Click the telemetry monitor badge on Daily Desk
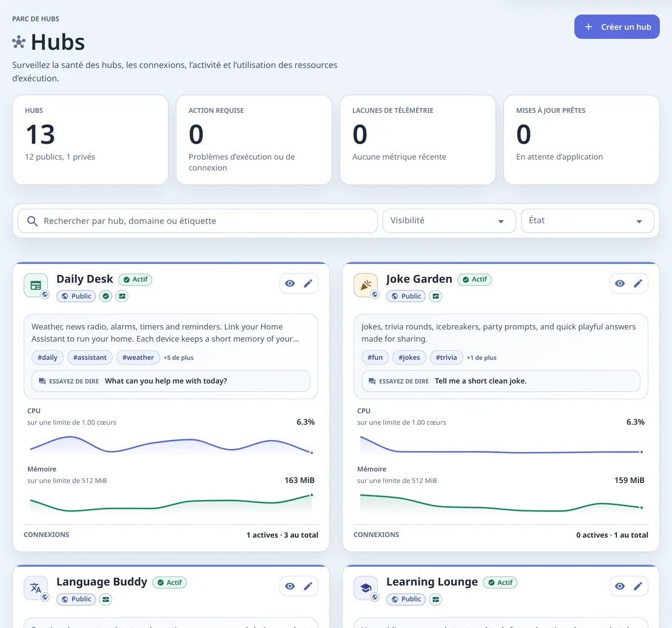 (x=122, y=296)
